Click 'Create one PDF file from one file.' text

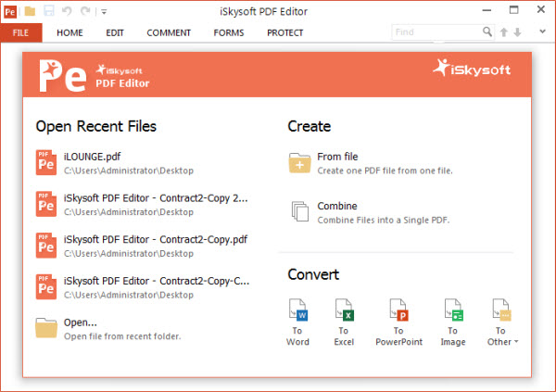tap(385, 171)
